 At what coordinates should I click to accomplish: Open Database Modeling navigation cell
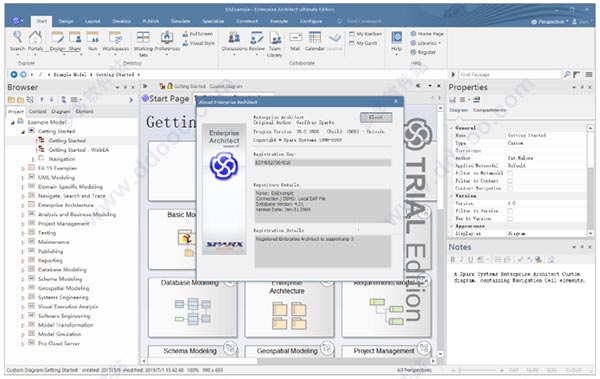192,307
